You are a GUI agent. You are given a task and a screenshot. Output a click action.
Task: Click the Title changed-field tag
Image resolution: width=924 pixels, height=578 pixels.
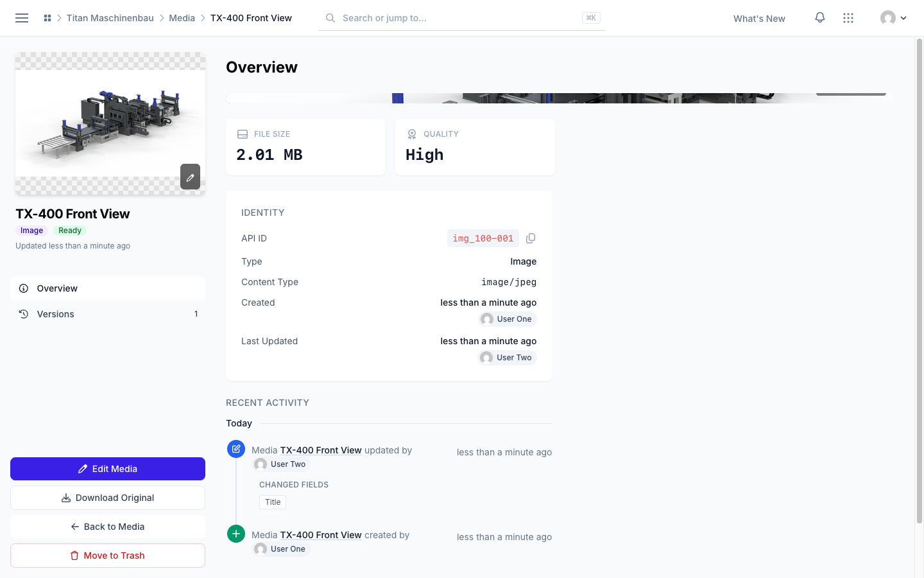[273, 502]
